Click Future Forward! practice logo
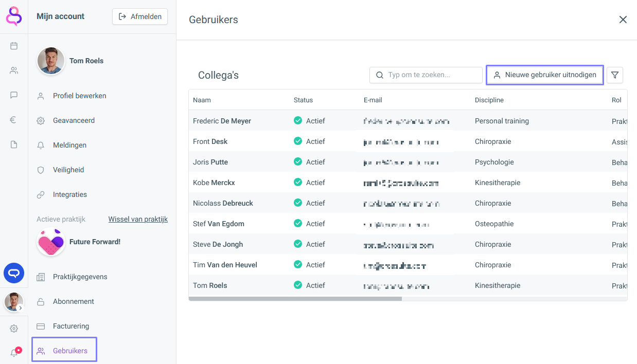The image size is (637, 364). 51,242
